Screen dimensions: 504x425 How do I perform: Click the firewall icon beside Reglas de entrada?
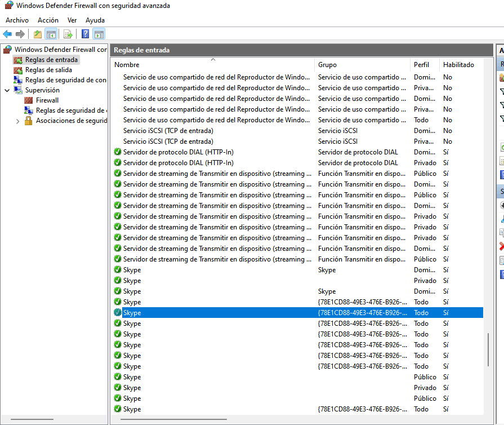click(x=18, y=60)
